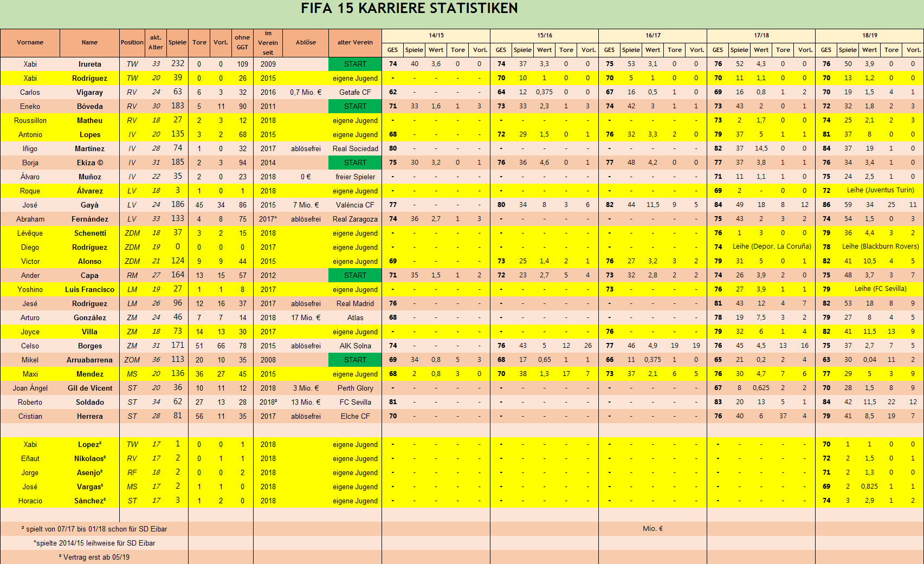Viewport: 924px width, 564px height.
Task: Click the Luis Francisco name cell
Action: [90, 289]
